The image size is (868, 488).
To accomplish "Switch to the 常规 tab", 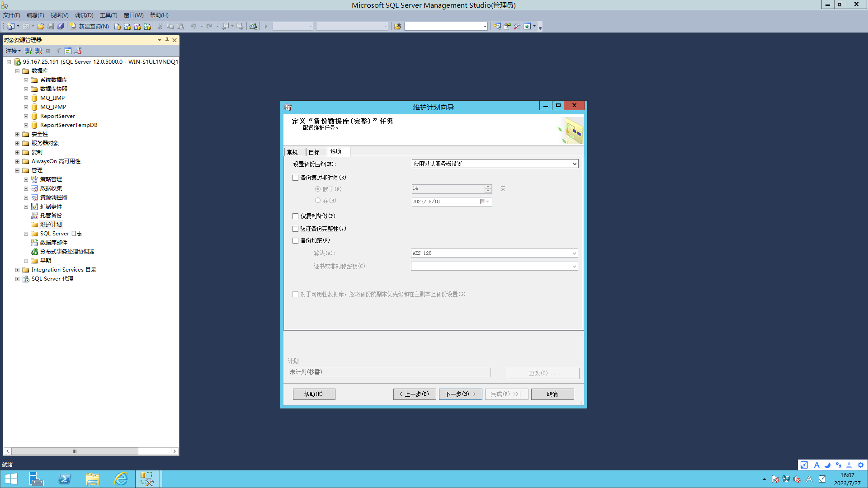I will click(x=292, y=152).
